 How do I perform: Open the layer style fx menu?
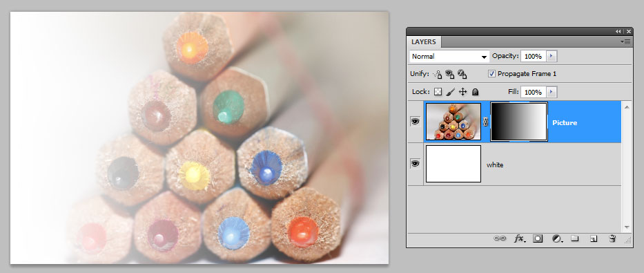coord(520,238)
